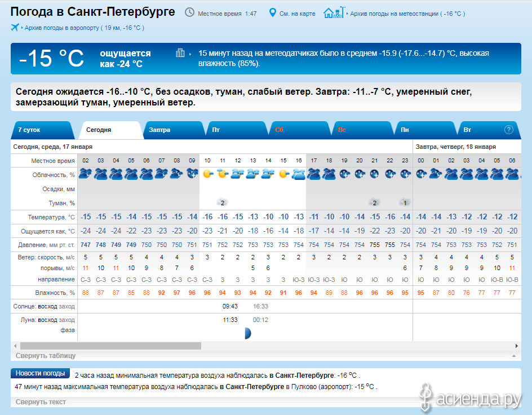Click the sun-with-cloud icon at hour 11
Screen dimensions: 532x415
point(223,174)
